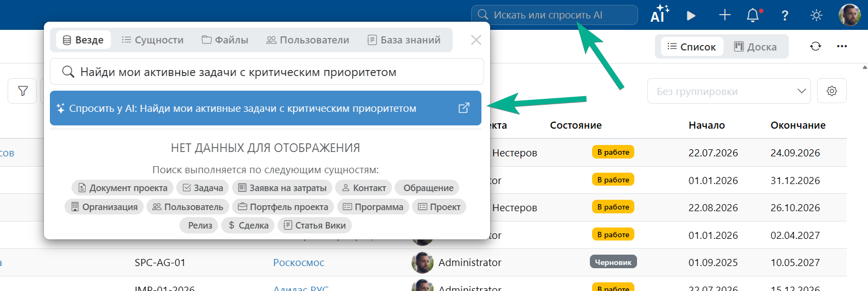Screen dimensions: 868x291
Task: Click the Черновик status badge
Action: coord(613,262)
